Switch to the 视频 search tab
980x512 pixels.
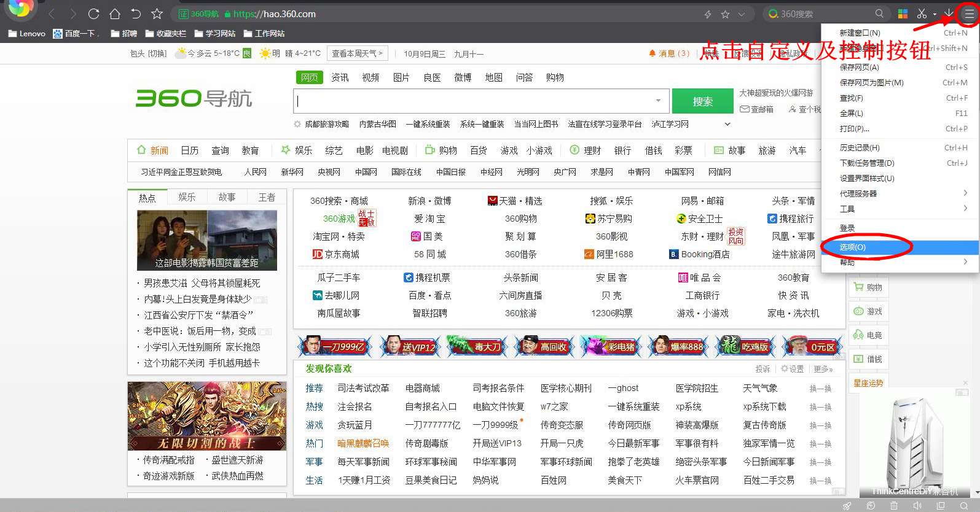coord(370,77)
